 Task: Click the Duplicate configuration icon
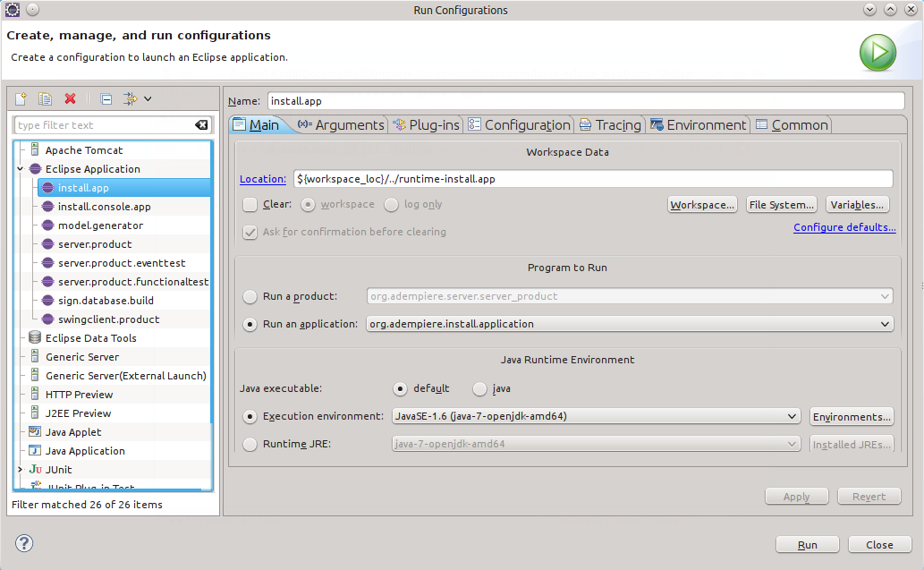[45, 98]
